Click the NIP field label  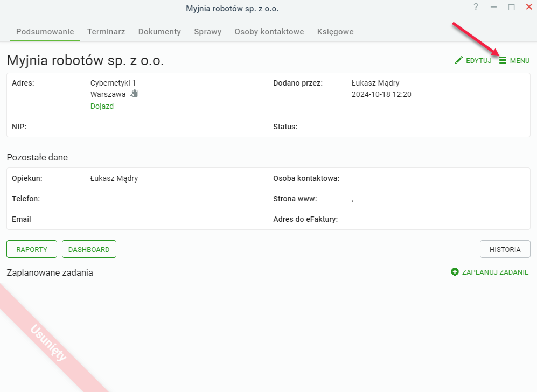19,127
